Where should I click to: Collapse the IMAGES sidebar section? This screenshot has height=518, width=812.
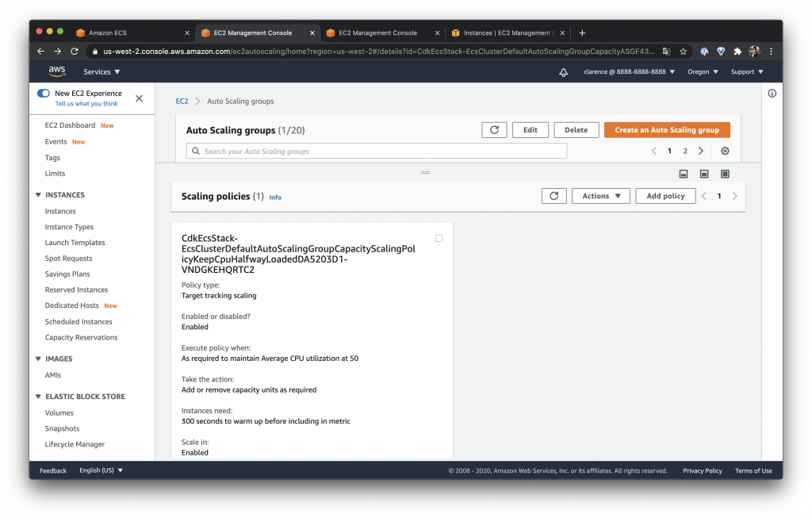pyautogui.click(x=38, y=359)
